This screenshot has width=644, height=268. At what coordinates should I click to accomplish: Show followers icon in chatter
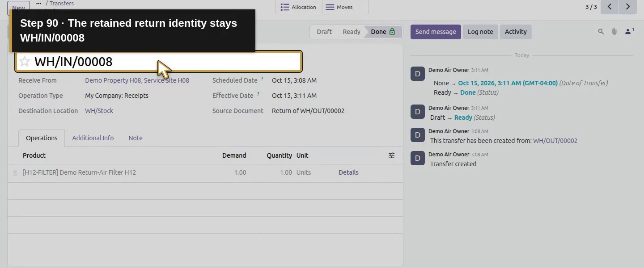point(629,31)
